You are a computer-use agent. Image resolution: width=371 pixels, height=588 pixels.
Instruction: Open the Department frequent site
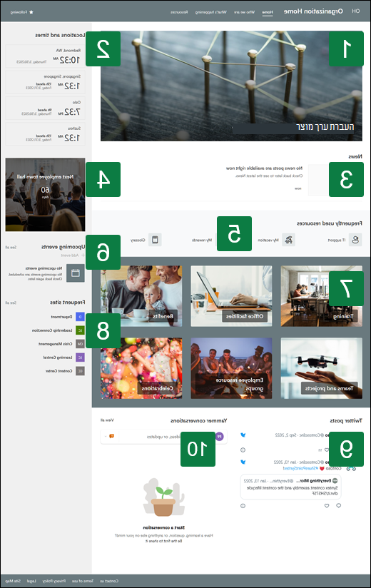pos(61,317)
